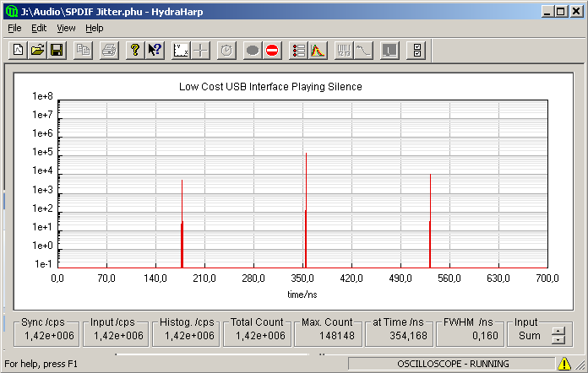Viewport: 588px width, 373px height.
Task: Click the correlation curve icon
Action: pos(363,50)
